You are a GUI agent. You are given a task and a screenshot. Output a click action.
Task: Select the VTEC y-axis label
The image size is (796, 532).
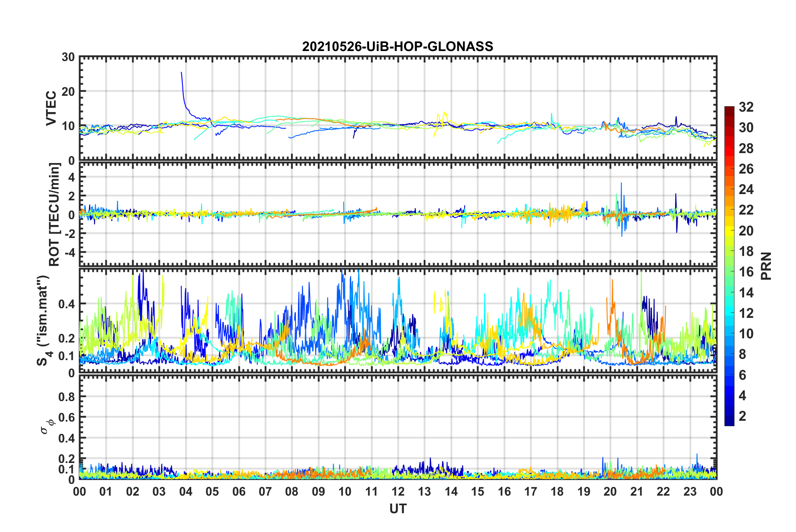point(51,108)
